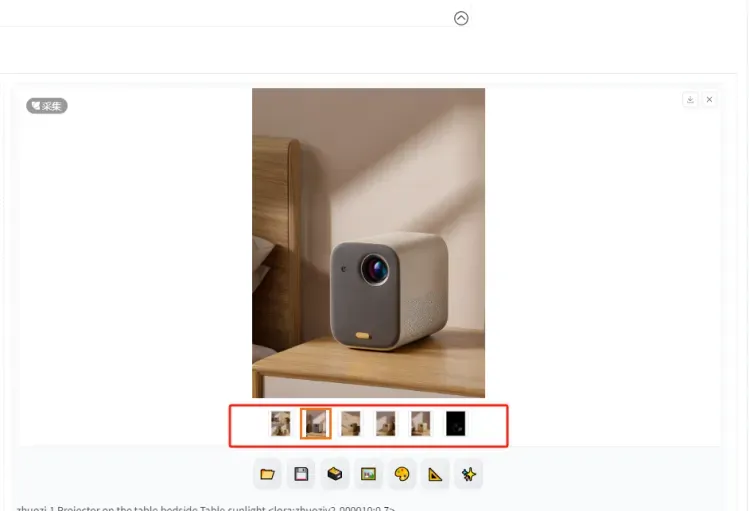Save the image using the floppy disk icon

pos(301,474)
